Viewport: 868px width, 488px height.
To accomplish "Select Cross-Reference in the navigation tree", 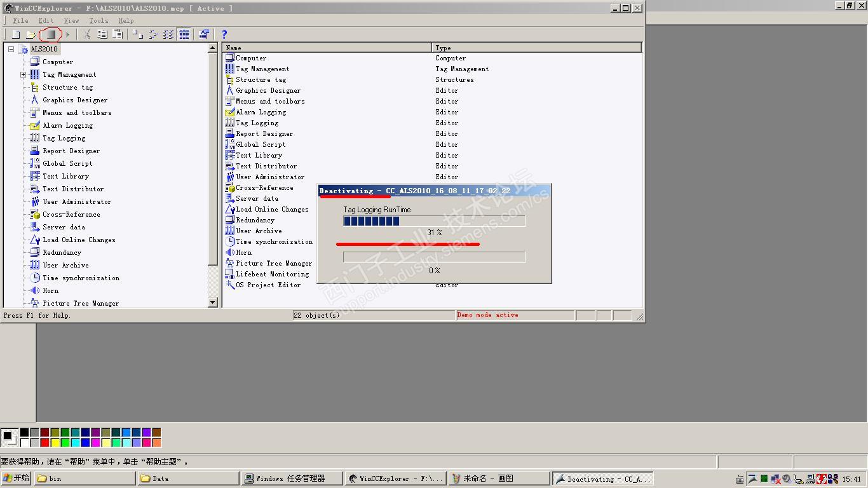I will (x=71, y=214).
